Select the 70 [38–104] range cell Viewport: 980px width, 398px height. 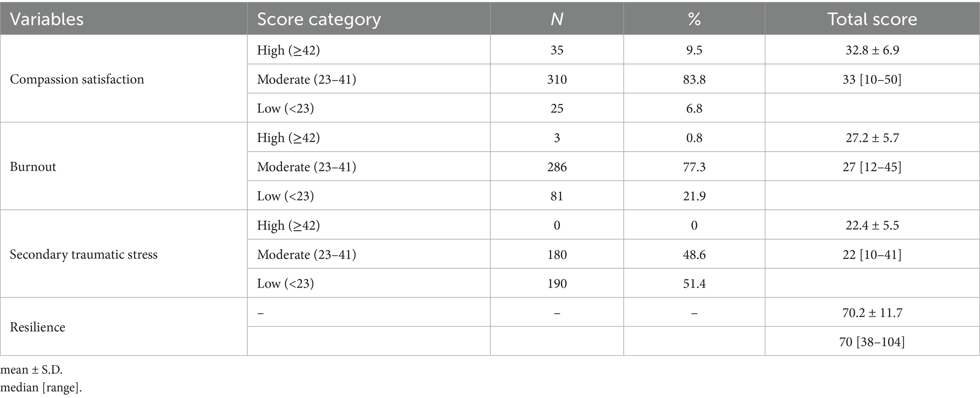872,342
